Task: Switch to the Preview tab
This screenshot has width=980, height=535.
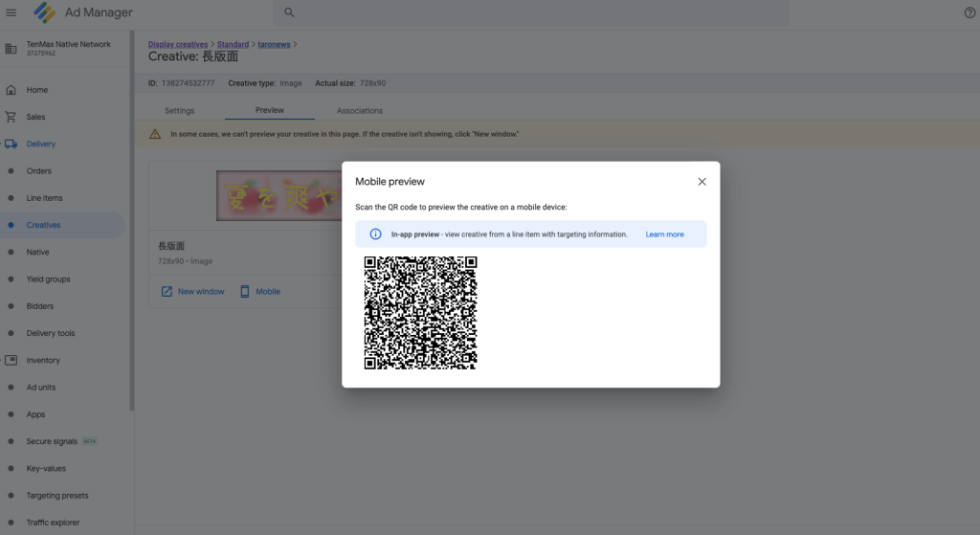Action: (269, 110)
